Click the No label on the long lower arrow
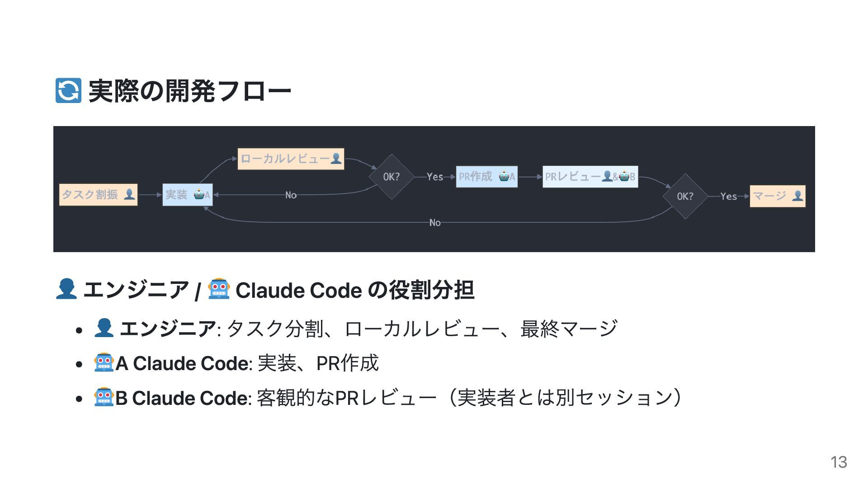 (435, 223)
